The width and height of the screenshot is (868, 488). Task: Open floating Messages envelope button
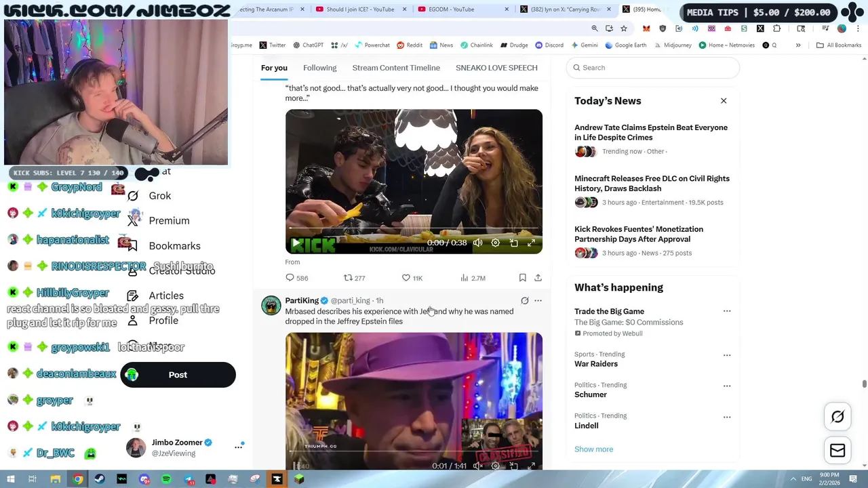point(837,451)
